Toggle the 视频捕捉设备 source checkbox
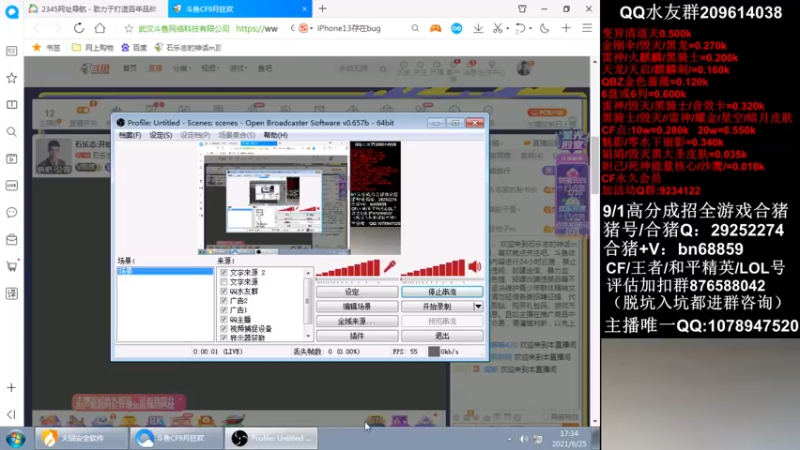Screen dimensions: 800x450 tap(223, 329)
